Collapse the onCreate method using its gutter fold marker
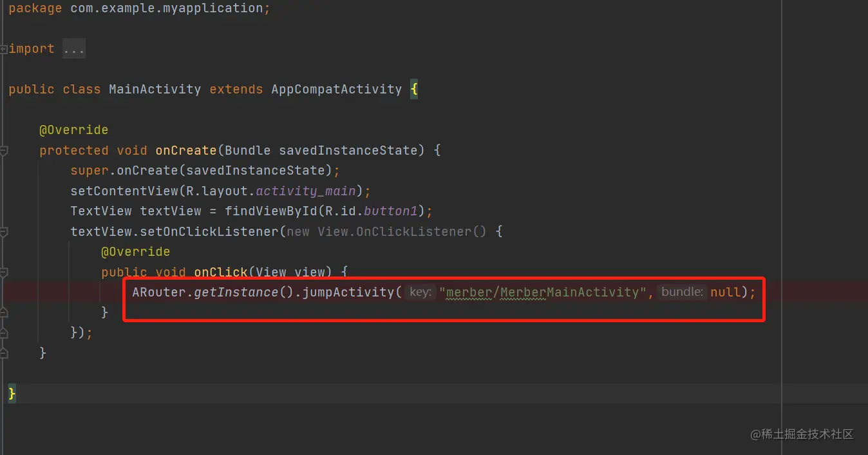Viewport: 868px width, 455px height. (x=4, y=150)
